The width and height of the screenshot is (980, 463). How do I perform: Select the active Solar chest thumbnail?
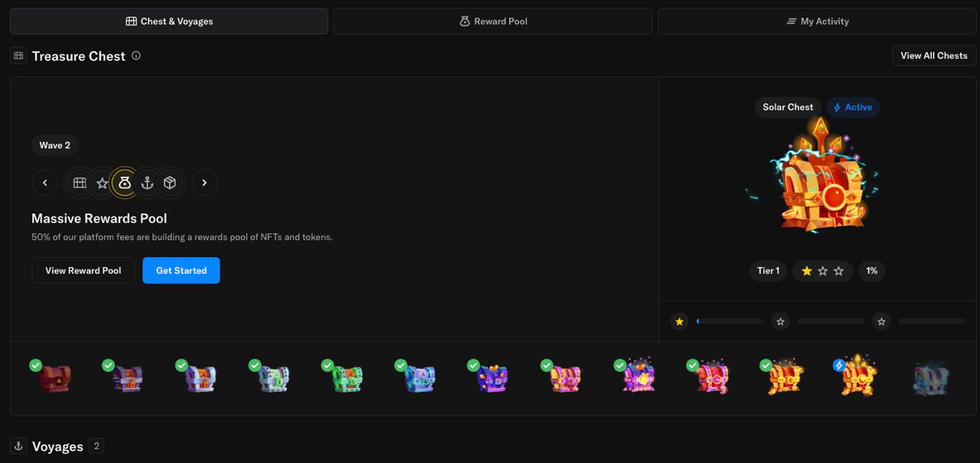point(858,377)
